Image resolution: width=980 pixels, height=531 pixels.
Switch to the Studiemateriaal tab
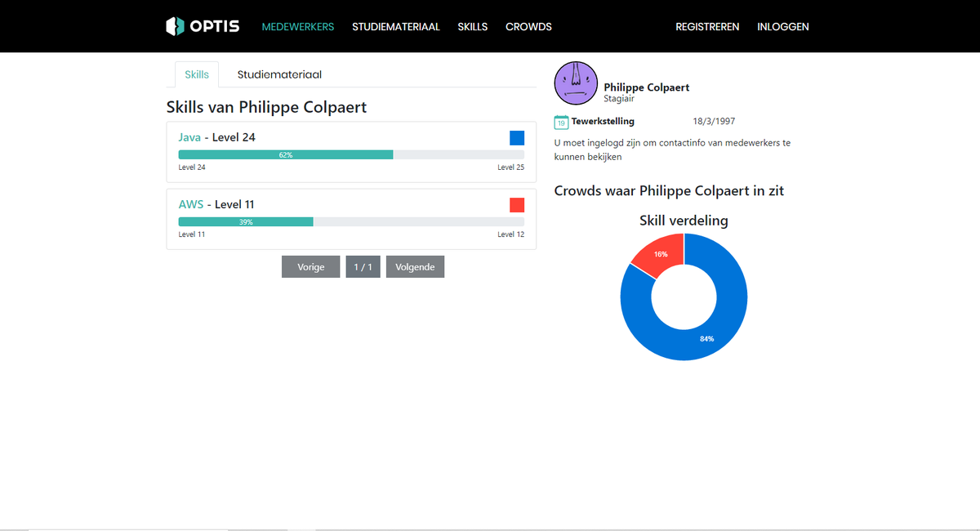(279, 74)
